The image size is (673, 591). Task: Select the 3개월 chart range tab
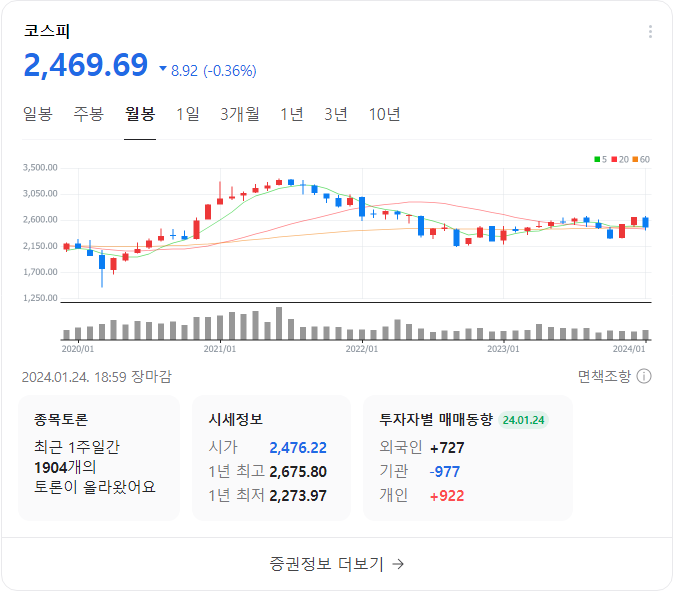(240, 114)
